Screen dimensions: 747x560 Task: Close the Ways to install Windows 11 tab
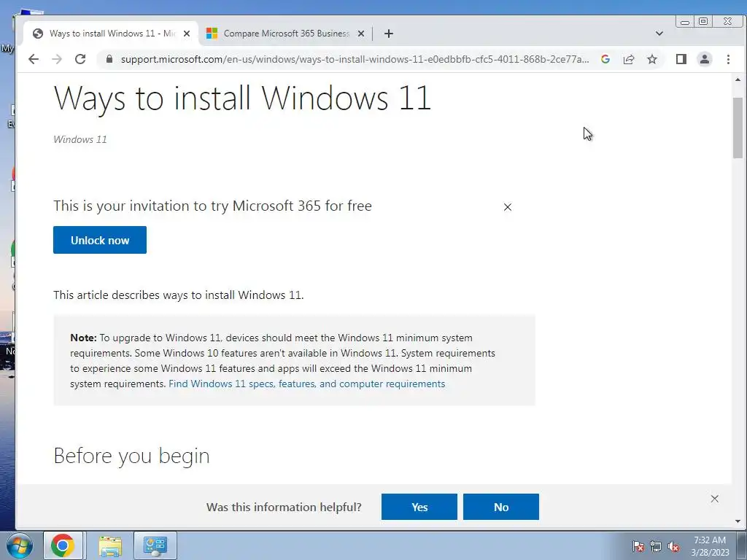[x=187, y=34]
